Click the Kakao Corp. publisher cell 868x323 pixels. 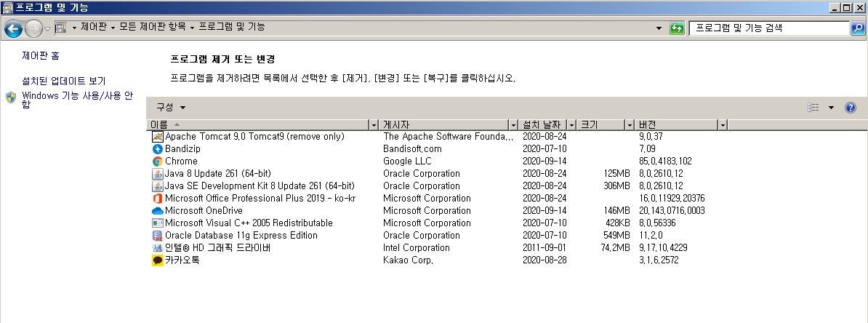tap(408, 260)
